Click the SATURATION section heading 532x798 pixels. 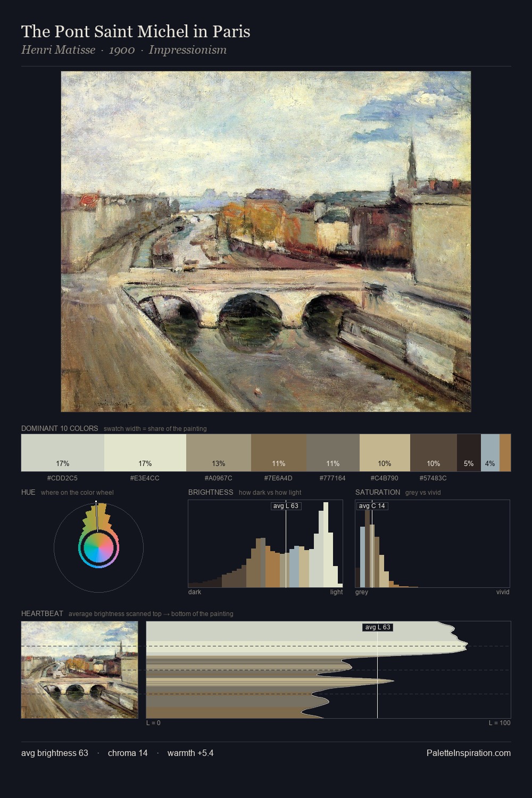378,492
